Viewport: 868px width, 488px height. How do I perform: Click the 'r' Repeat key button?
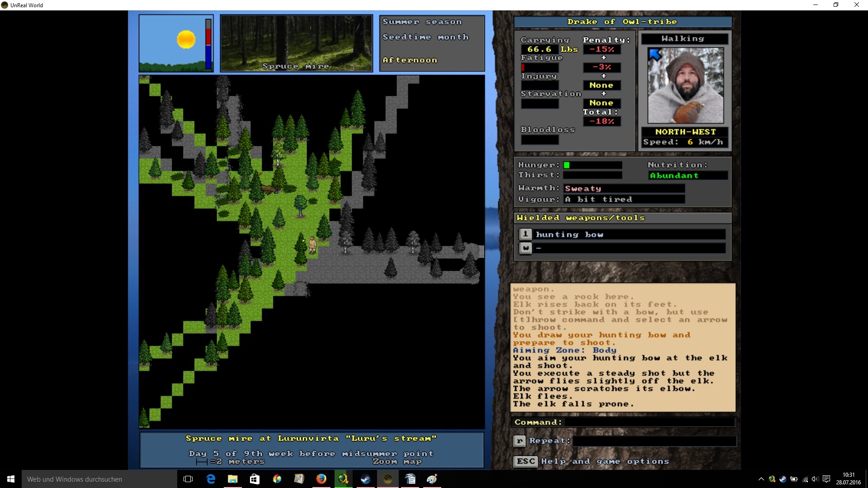pyautogui.click(x=520, y=441)
